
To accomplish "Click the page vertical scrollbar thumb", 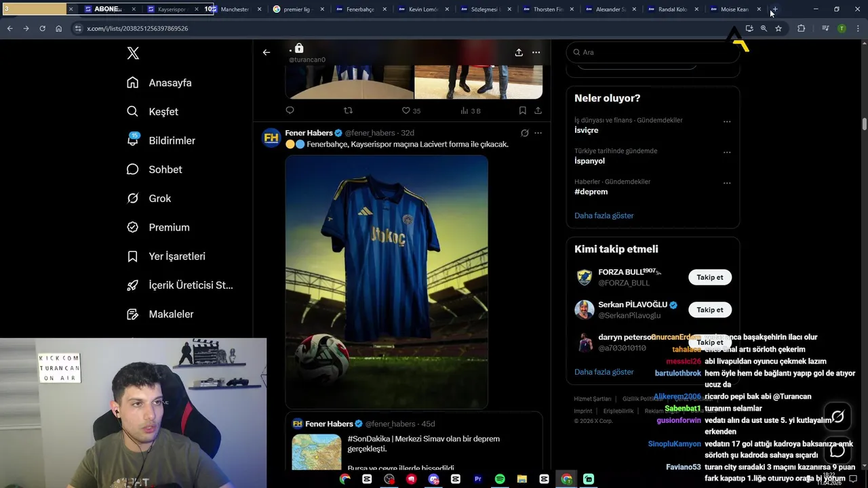I will [865, 125].
